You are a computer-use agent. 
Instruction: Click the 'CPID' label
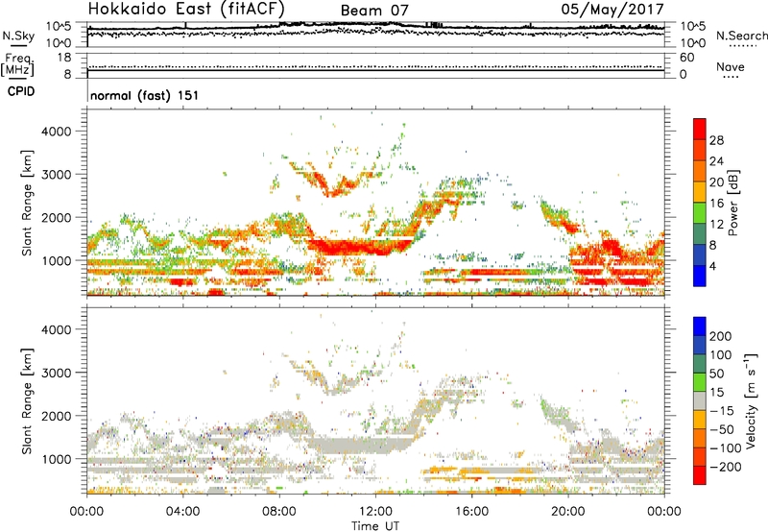pyautogui.click(x=21, y=91)
